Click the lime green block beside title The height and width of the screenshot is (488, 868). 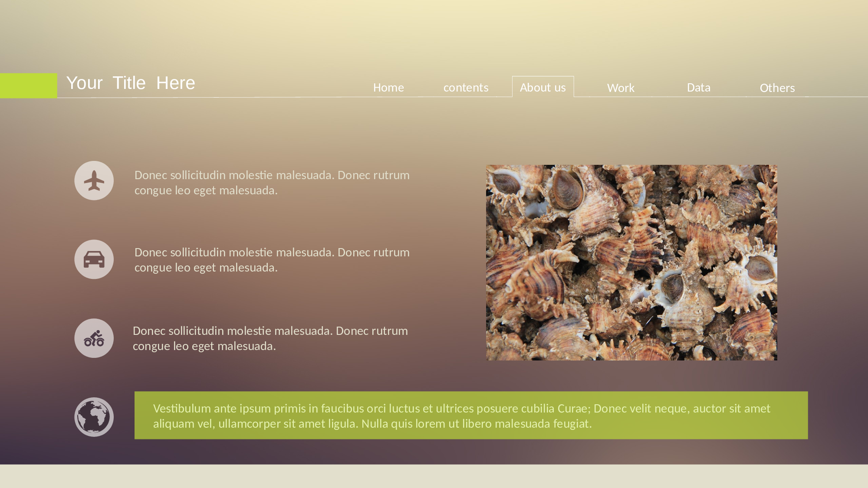[x=28, y=85]
